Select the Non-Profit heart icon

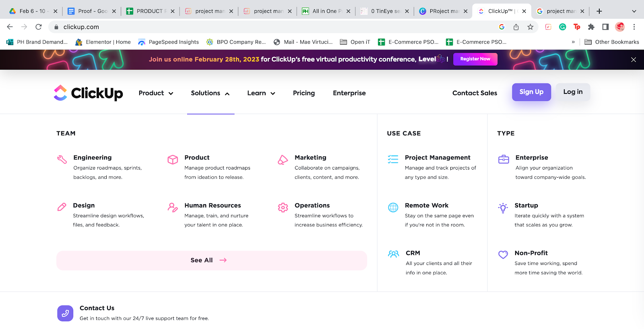tap(503, 255)
